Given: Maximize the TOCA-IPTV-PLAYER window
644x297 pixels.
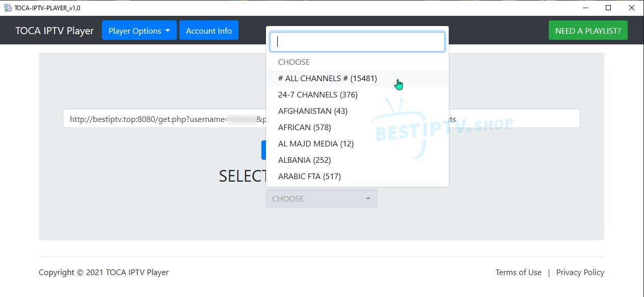Looking at the screenshot, I should 608,8.
